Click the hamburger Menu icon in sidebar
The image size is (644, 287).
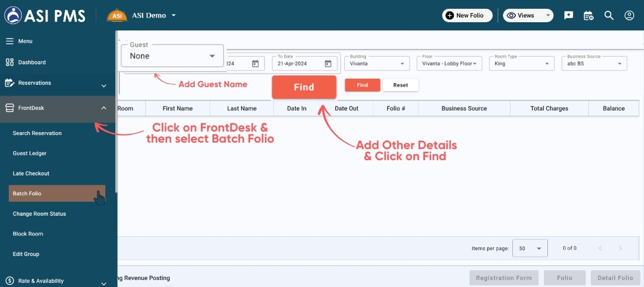coord(9,42)
